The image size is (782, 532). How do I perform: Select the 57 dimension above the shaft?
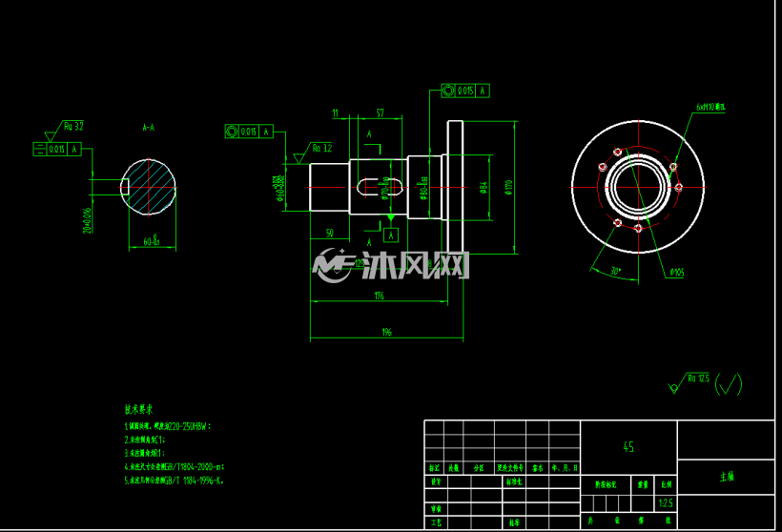point(381,113)
